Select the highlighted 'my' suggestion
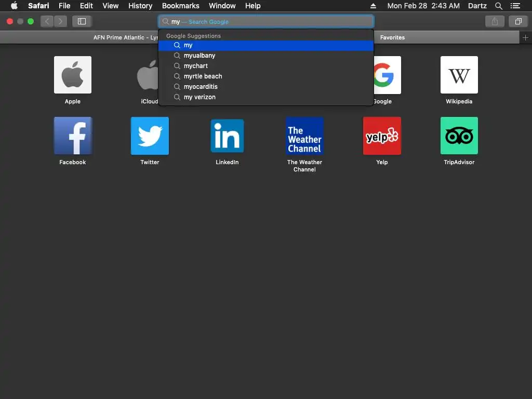Screen dimensions: 532x399 pos(266,46)
